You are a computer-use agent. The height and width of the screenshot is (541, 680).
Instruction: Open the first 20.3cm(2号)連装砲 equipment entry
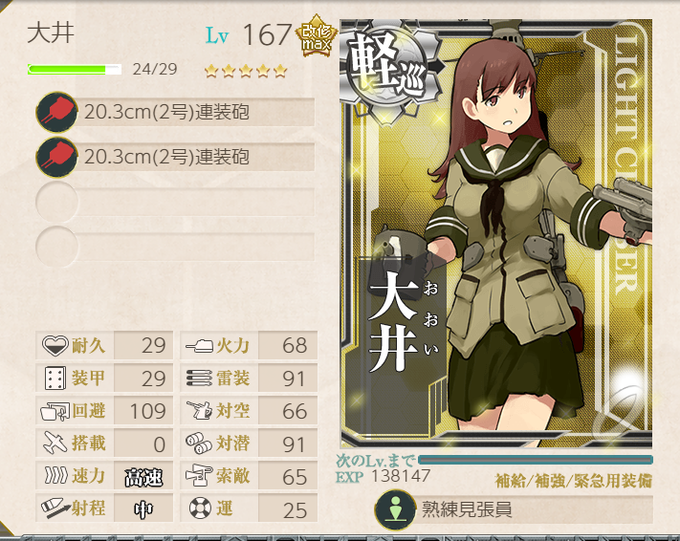[175, 112]
